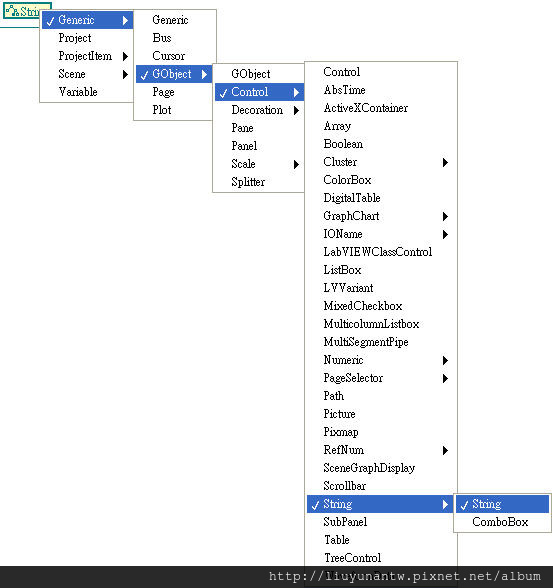Choose the Plot class

click(x=174, y=110)
